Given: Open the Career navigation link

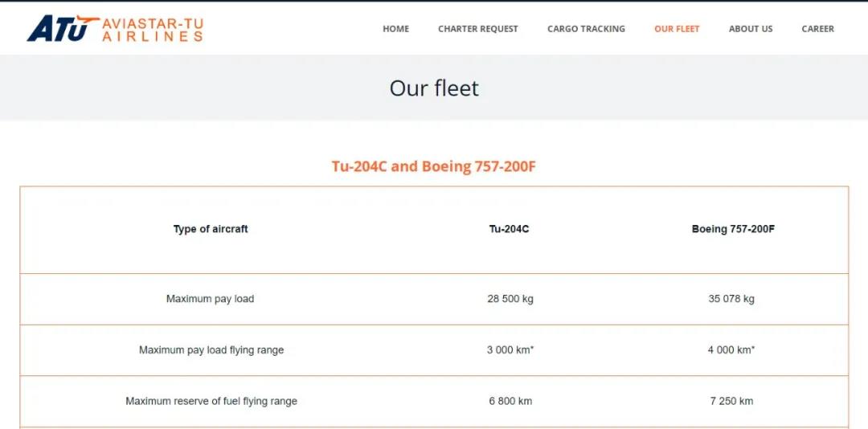Looking at the screenshot, I should point(817,29).
